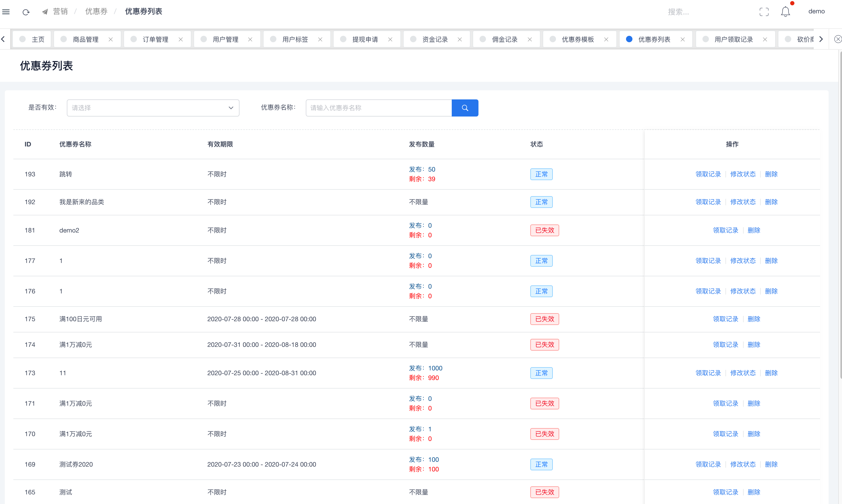Click the 优惠券 breadcrumb

pyautogui.click(x=96, y=11)
